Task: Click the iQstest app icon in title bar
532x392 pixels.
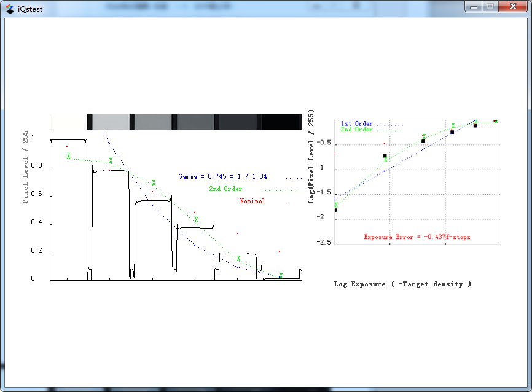Action: click(x=10, y=9)
